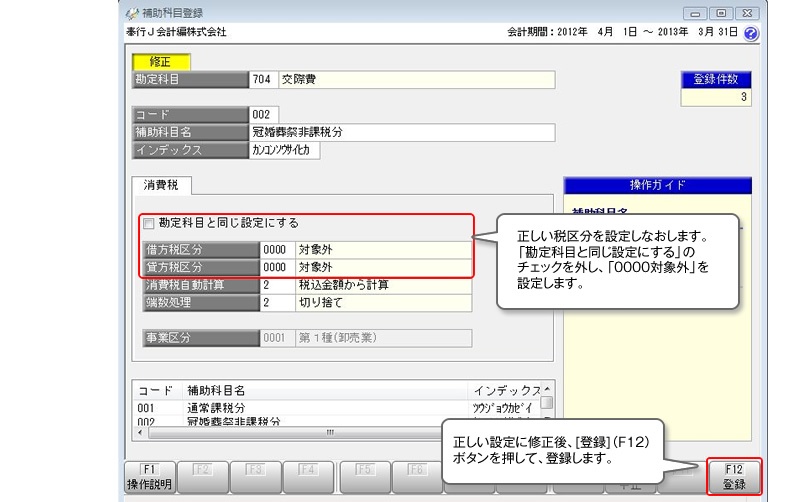Viewport: 800px width, 502px height.
Task: Maximize the 補助科目登録 window
Action: tap(720, 12)
